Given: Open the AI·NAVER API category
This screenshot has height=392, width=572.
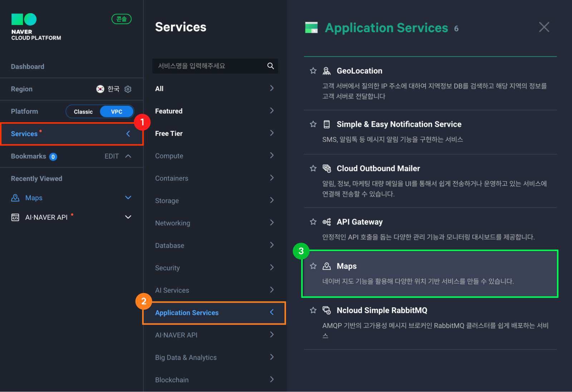Looking at the screenshot, I should click(214, 335).
